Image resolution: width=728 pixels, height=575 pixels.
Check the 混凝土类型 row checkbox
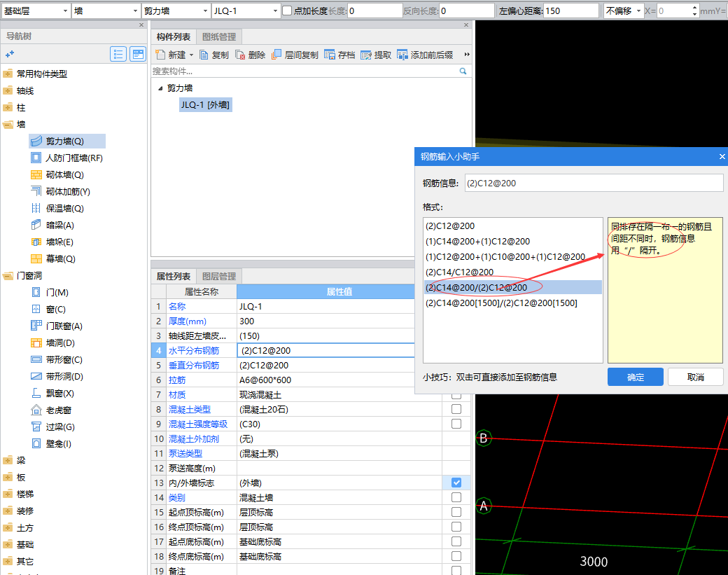click(456, 409)
